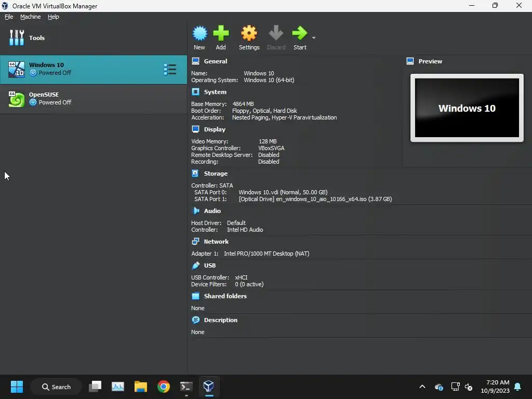Click the 128 MB video memory value
This screenshot has width=532, height=399.
pos(268,141)
